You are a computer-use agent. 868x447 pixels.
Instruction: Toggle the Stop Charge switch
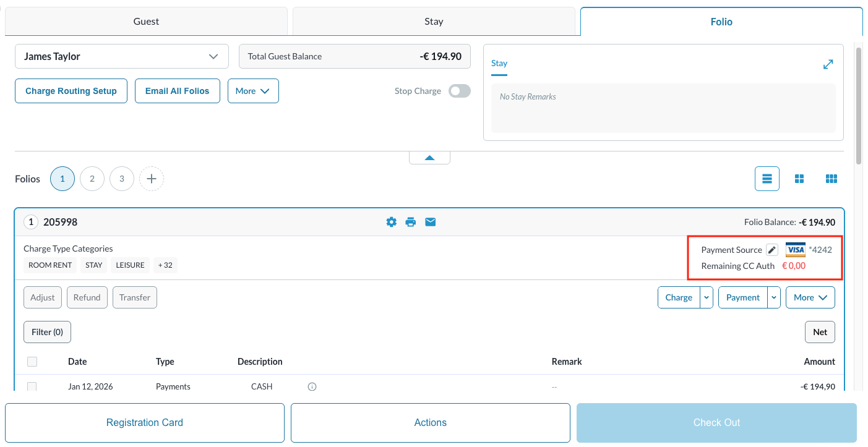tap(459, 91)
